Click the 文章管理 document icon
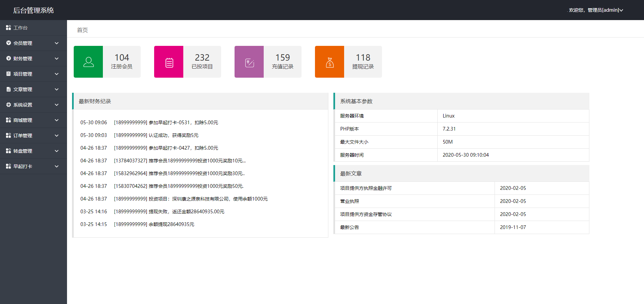The height and width of the screenshot is (304, 644). (x=8, y=89)
